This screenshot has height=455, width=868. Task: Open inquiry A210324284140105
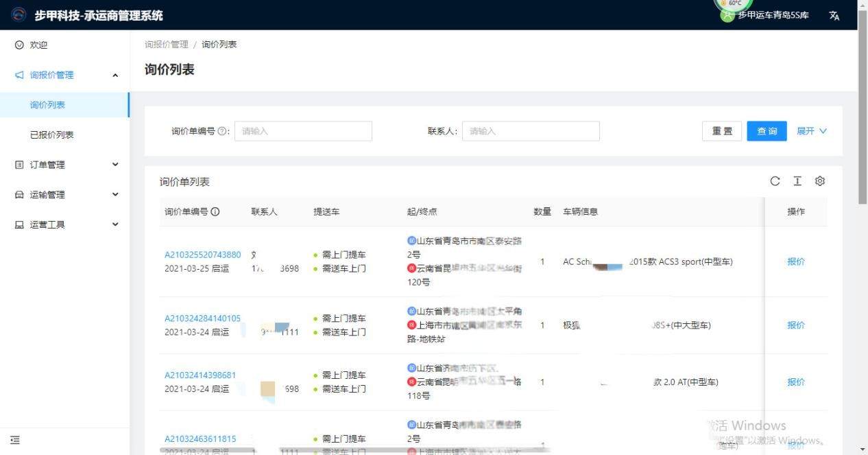point(203,318)
